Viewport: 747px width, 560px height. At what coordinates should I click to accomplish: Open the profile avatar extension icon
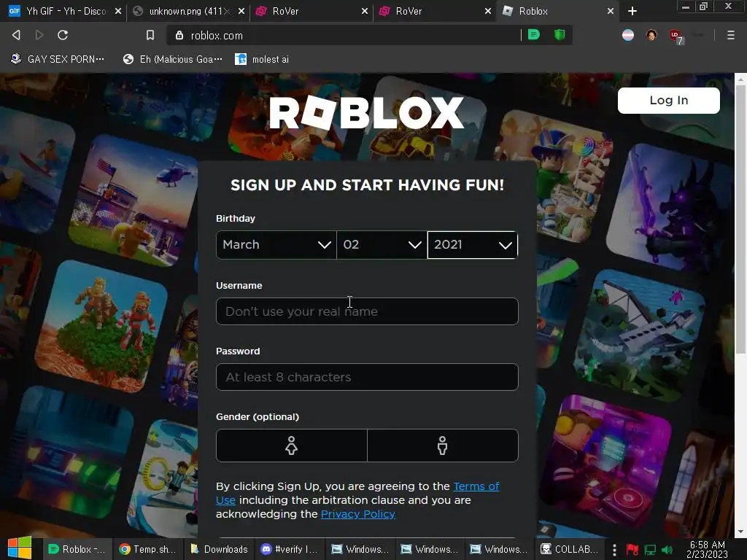[651, 35]
